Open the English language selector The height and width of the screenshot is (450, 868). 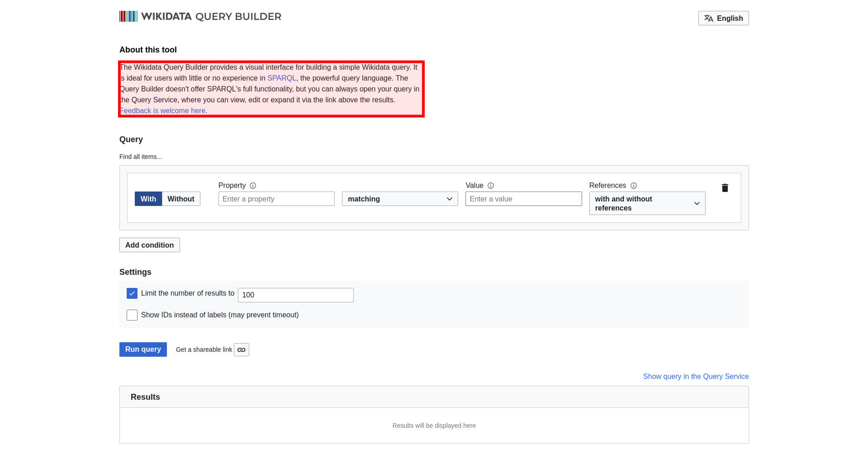point(723,18)
